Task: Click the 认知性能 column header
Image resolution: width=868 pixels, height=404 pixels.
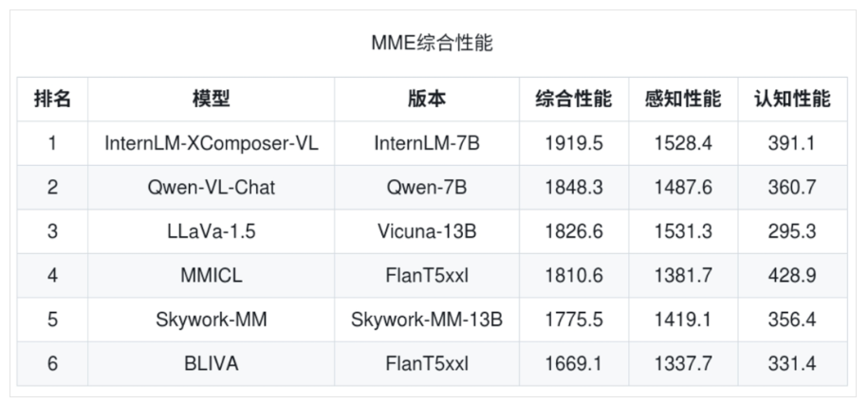Action: 792,99
